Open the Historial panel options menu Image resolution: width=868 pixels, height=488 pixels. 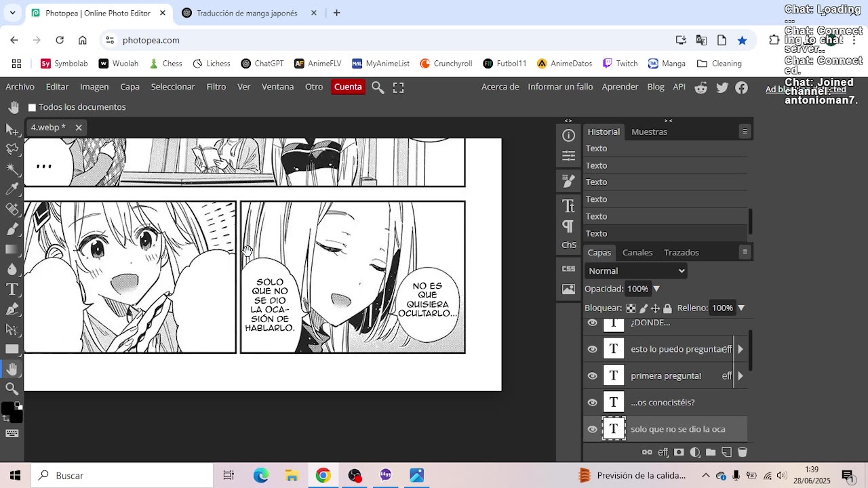[x=745, y=131]
